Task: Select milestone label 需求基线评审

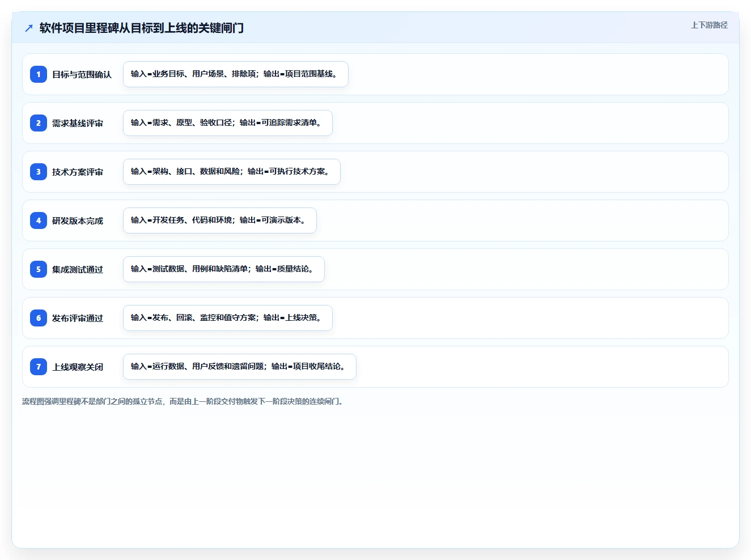Action: 78,123
